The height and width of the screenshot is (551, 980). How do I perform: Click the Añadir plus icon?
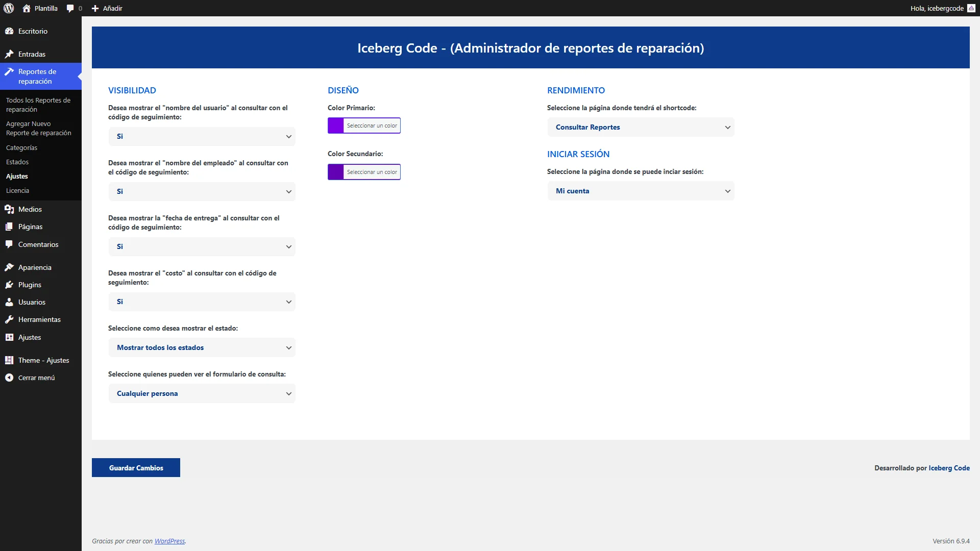pyautogui.click(x=95, y=8)
